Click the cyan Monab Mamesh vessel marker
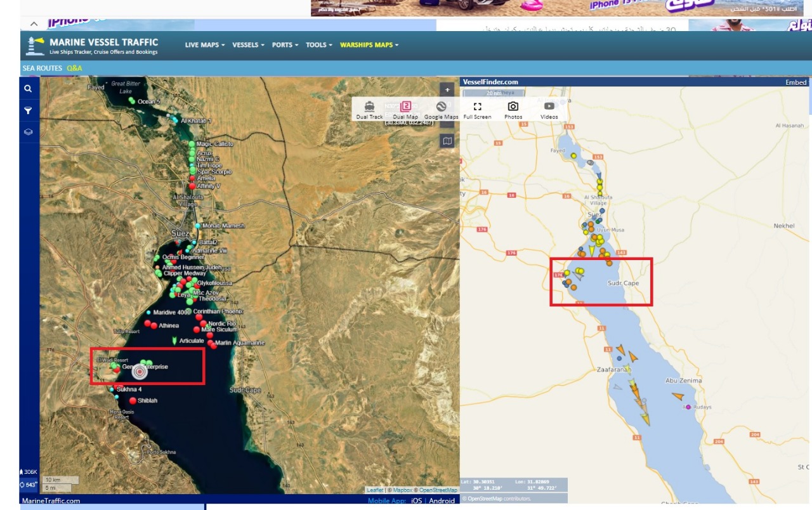This screenshot has height=510, width=812. pos(198,226)
